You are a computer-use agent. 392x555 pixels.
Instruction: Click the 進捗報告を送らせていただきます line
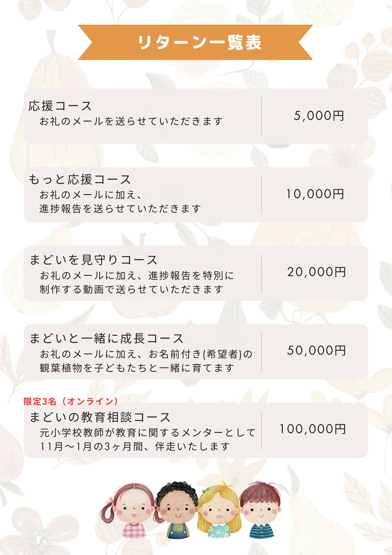tap(120, 209)
